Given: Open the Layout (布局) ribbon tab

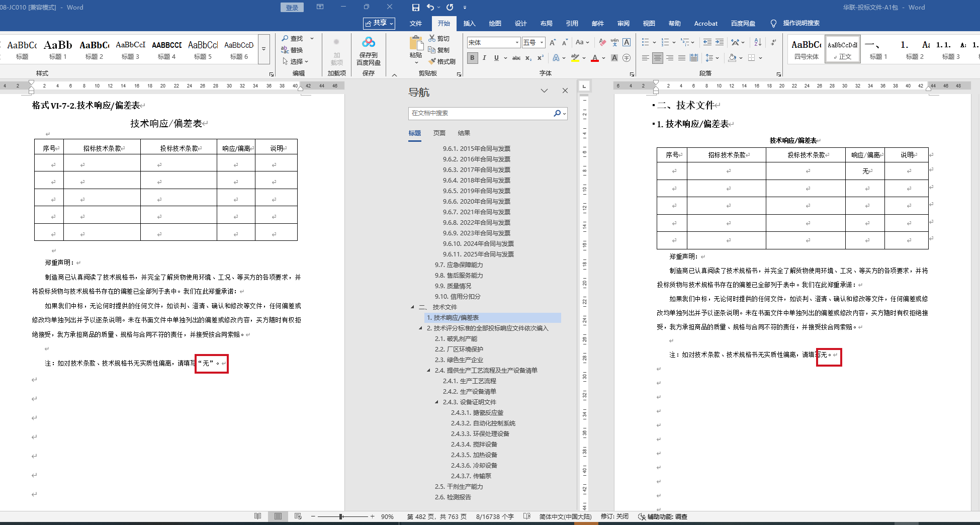Looking at the screenshot, I should click(x=546, y=23).
